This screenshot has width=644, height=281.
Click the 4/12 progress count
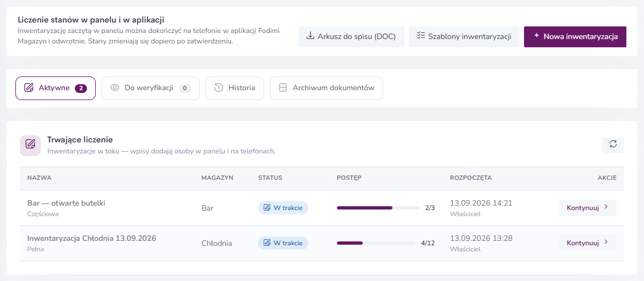click(x=428, y=243)
